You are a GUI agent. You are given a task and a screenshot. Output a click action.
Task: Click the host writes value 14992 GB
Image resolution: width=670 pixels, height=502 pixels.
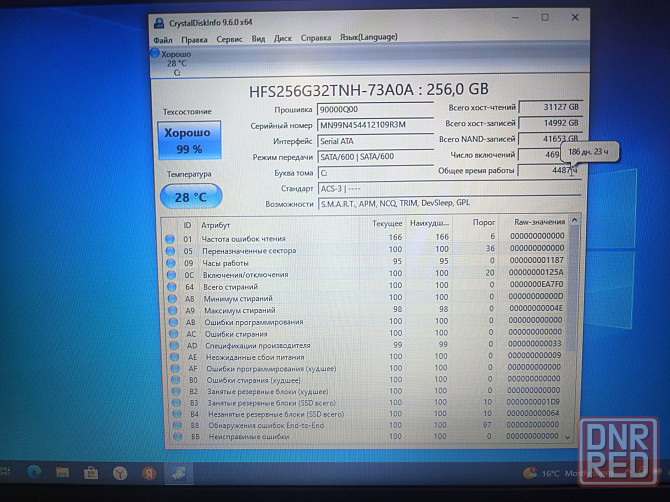coord(550,123)
